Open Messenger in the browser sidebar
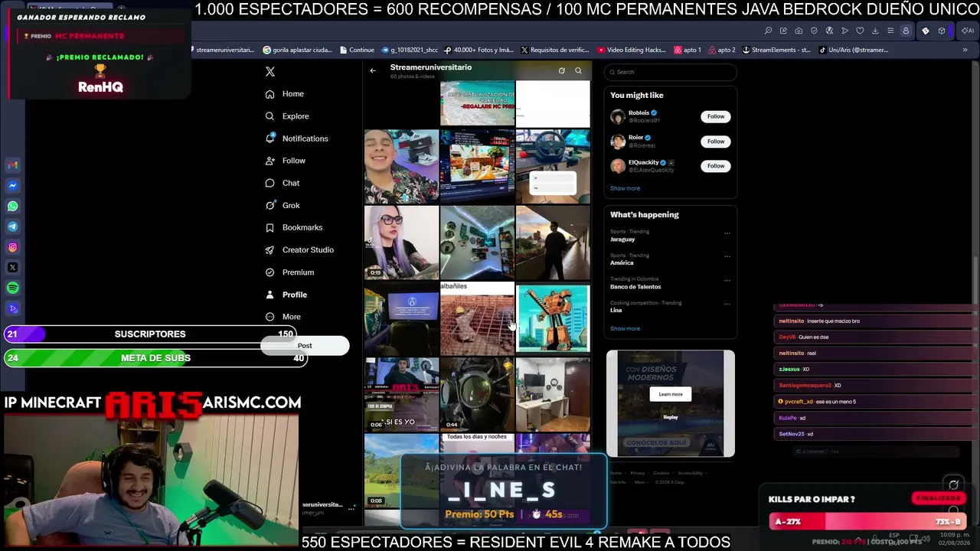 coord(13,186)
